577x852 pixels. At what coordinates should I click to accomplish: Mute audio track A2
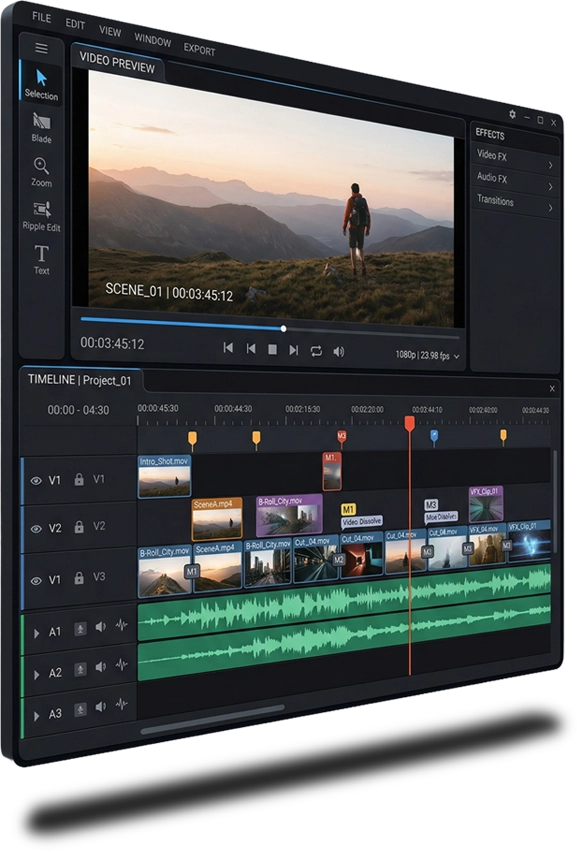tap(101, 667)
